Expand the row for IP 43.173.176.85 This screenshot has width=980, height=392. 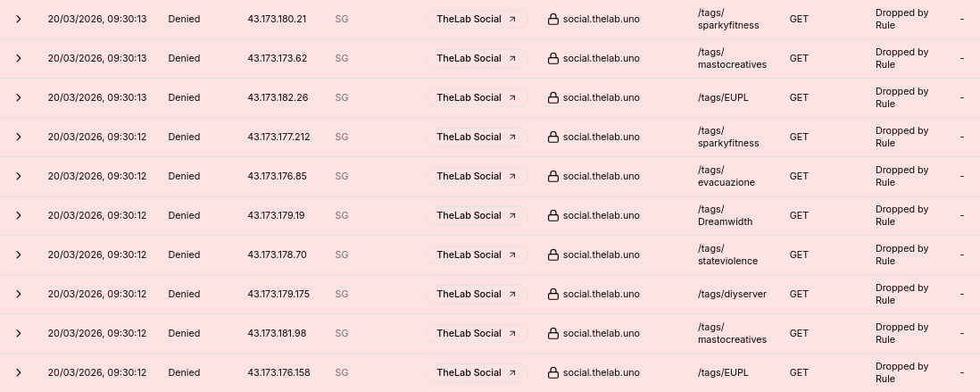click(x=18, y=176)
